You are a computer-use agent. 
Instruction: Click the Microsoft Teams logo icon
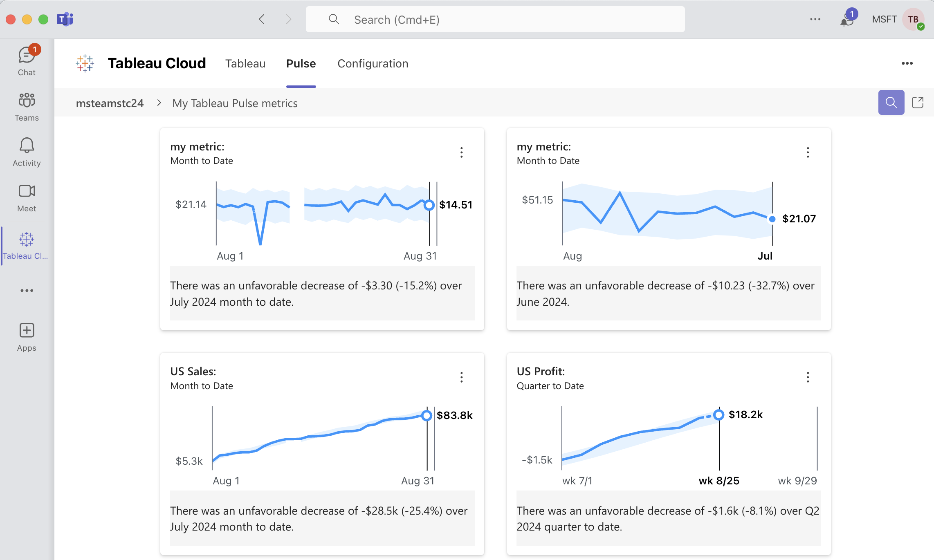(65, 19)
